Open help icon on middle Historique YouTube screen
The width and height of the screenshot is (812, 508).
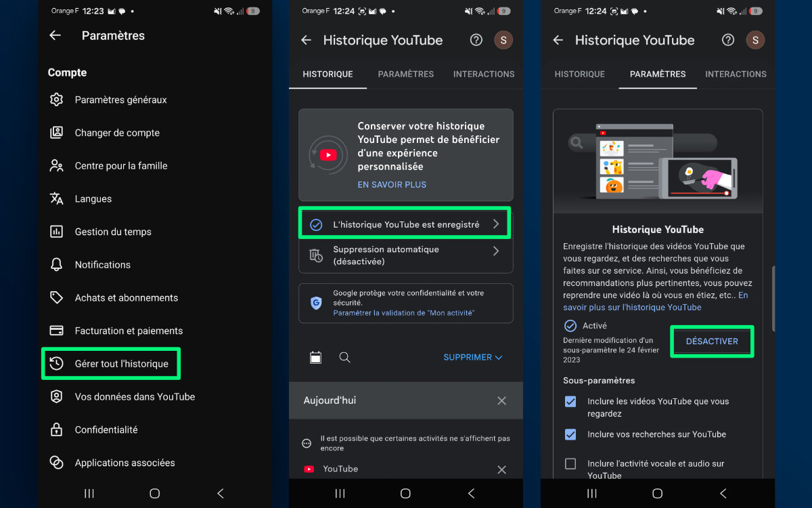pos(476,40)
